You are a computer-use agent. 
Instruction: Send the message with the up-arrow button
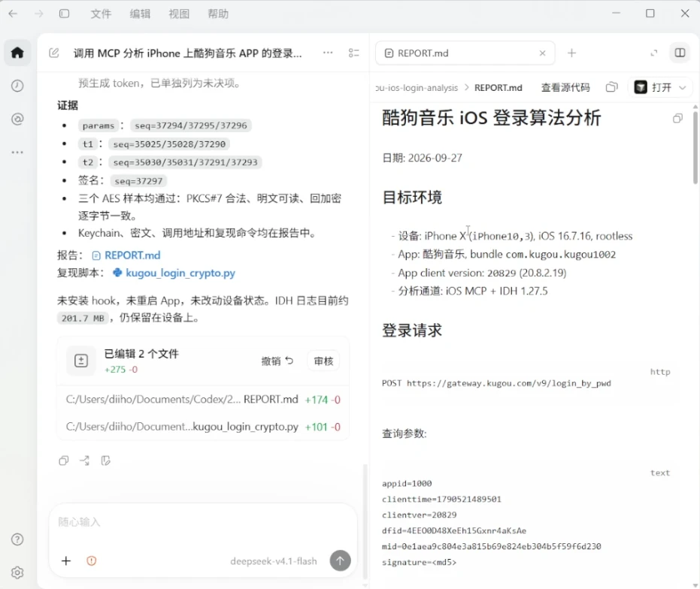click(340, 560)
